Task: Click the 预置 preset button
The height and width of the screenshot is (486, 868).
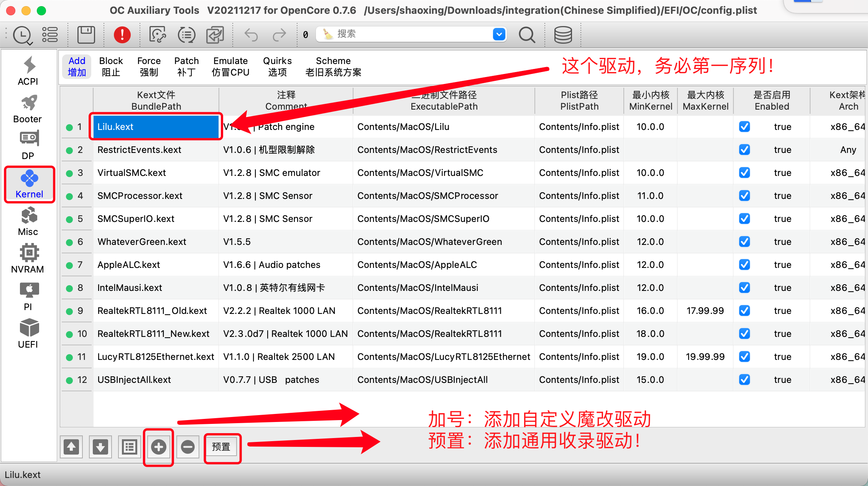Action: tap(221, 447)
